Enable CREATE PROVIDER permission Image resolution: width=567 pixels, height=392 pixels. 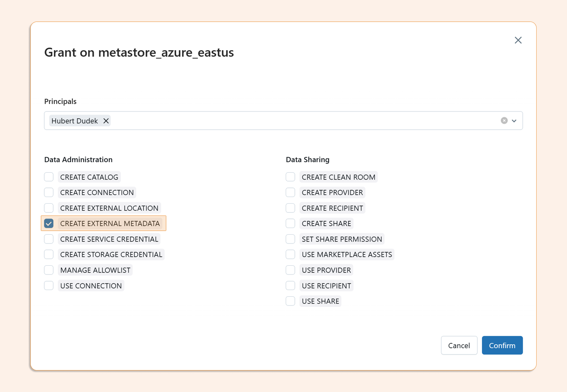(x=290, y=192)
